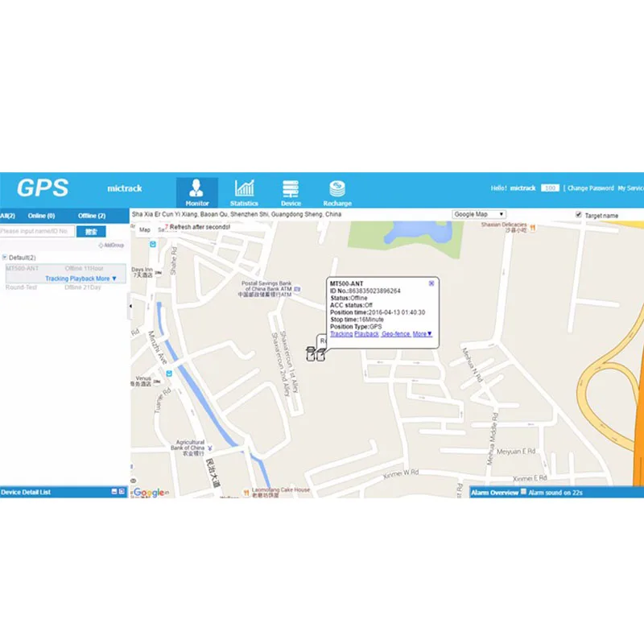Toggle the Alarm sound checkbox
The width and height of the screenshot is (644, 644).
[x=523, y=492]
